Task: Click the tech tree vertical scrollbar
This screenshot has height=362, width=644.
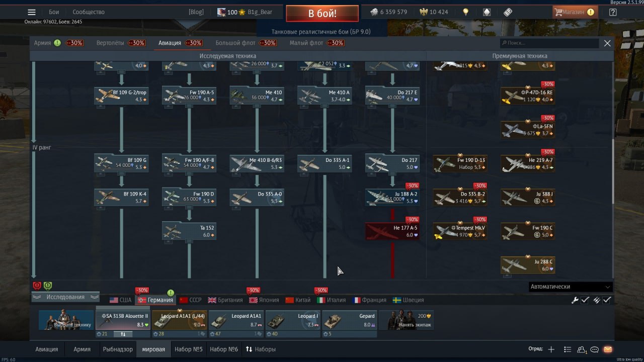Action: coord(612,171)
